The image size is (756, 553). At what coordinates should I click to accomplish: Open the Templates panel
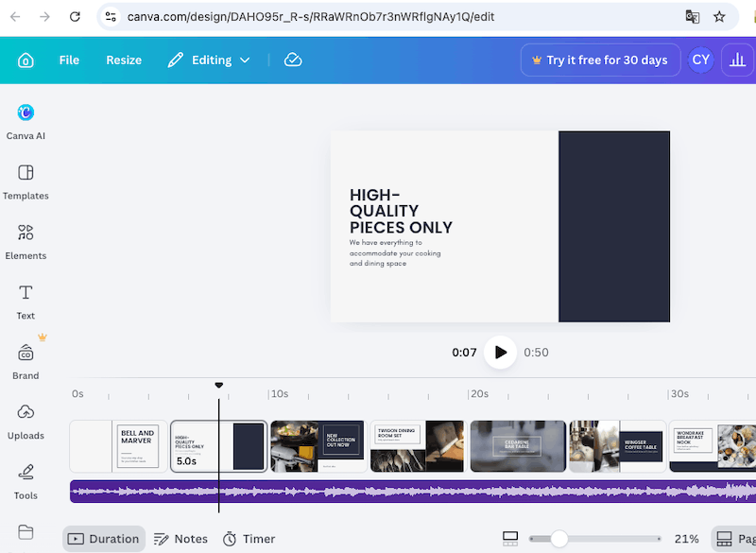click(26, 182)
